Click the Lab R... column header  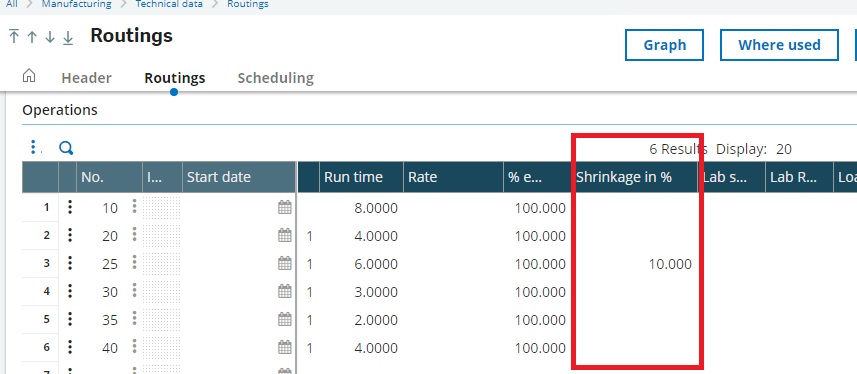[799, 177]
